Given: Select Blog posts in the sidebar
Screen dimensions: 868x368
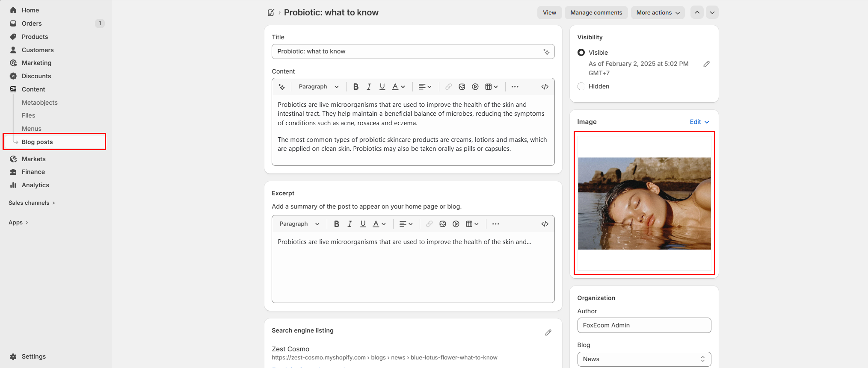Looking at the screenshot, I should tap(54, 142).
